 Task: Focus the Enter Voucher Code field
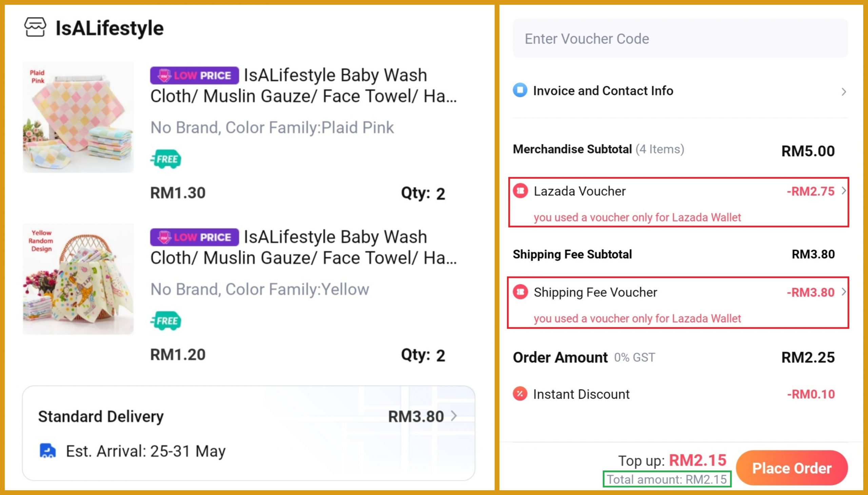pos(680,38)
